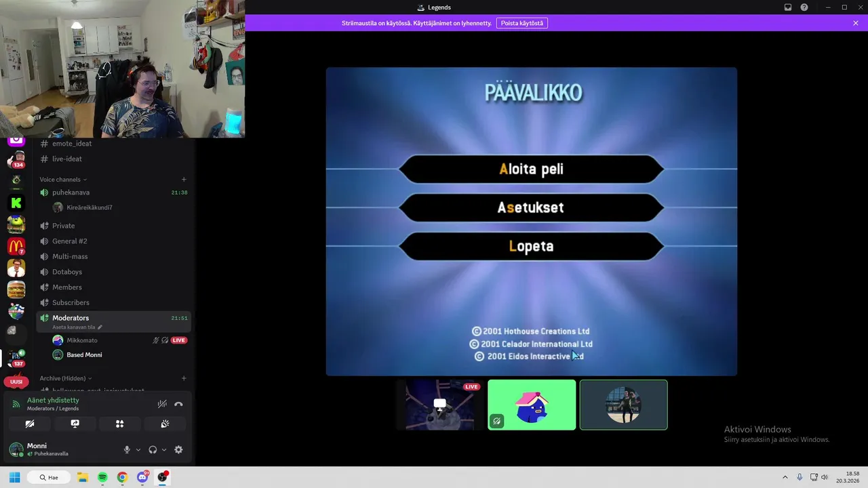
Task: Open the soundboard button
Action: [165, 424]
